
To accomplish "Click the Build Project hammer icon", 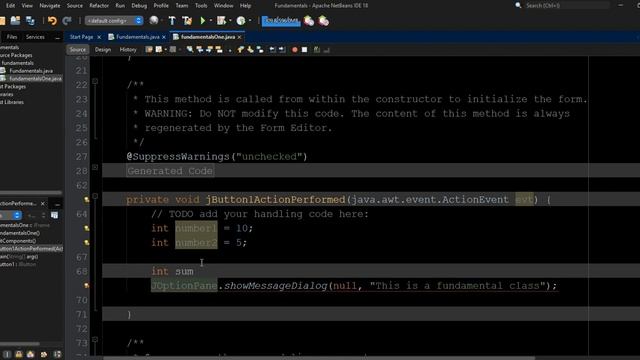I will click(172, 20).
